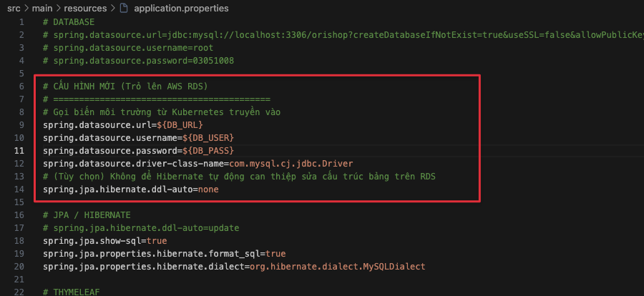Screen dimensions: 644x296
Task: Click the ${DB_USER} placeholder value
Action: [x=208, y=138]
